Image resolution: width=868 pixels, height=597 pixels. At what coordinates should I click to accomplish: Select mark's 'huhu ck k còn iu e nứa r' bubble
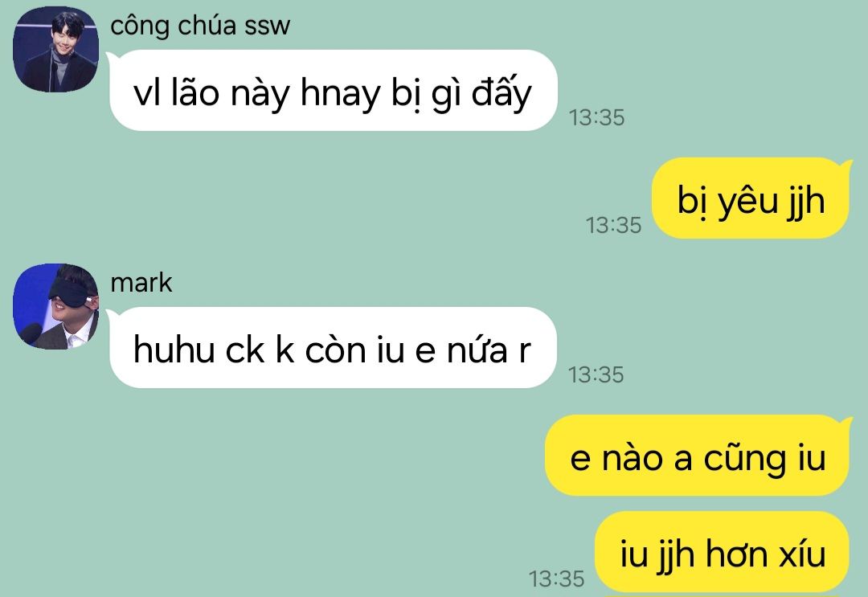point(333,347)
